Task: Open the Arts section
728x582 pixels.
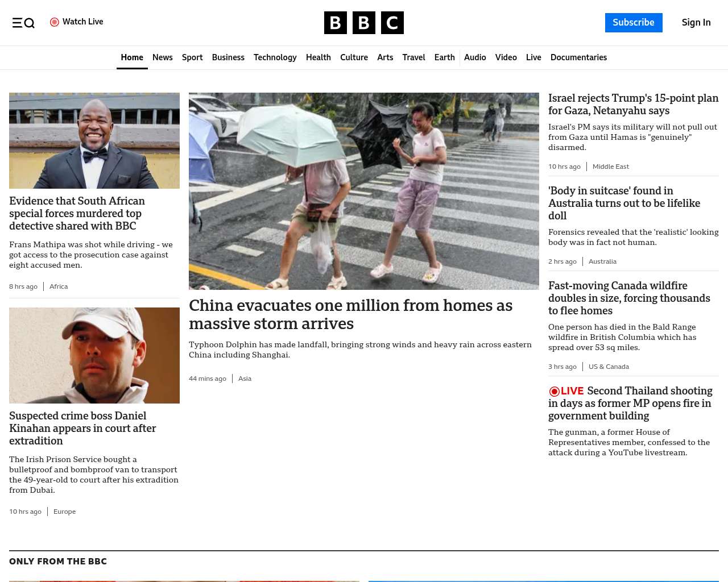Action: 385,57
